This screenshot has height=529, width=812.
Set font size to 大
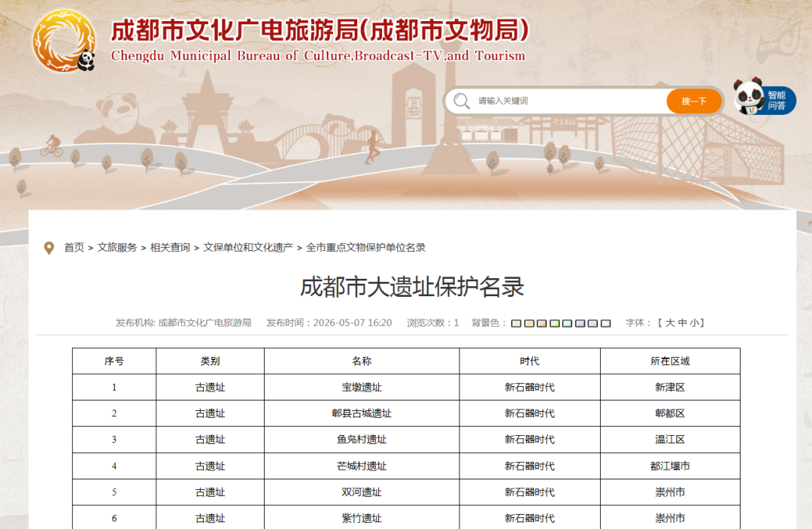pyautogui.click(x=670, y=323)
